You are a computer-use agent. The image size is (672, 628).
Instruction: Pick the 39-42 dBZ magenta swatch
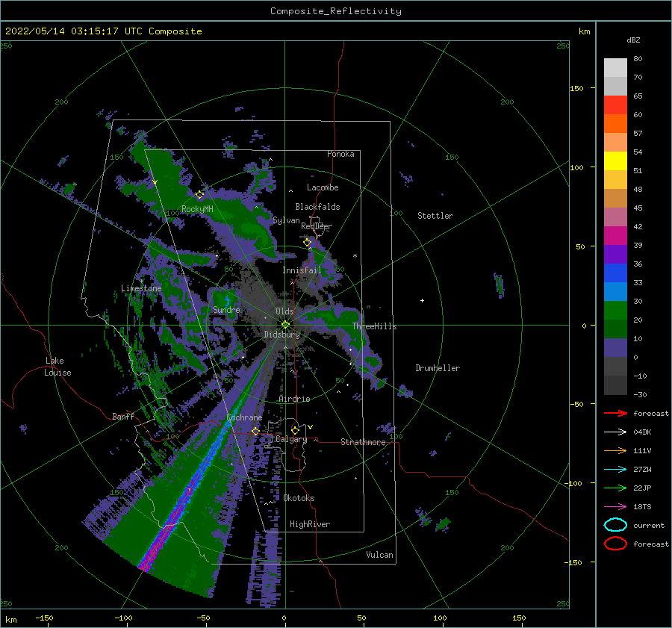pyautogui.click(x=615, y=235)
